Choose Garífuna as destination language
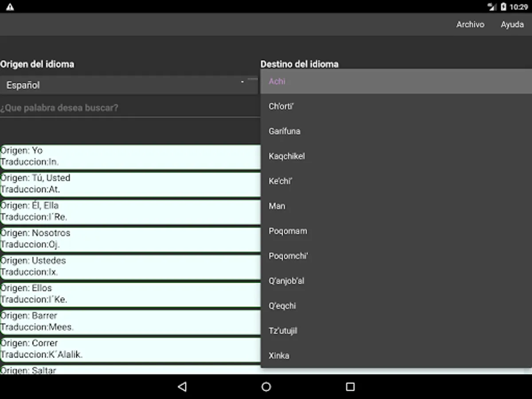Viewport: 532px width, 399px height. [x=396, y=131]
